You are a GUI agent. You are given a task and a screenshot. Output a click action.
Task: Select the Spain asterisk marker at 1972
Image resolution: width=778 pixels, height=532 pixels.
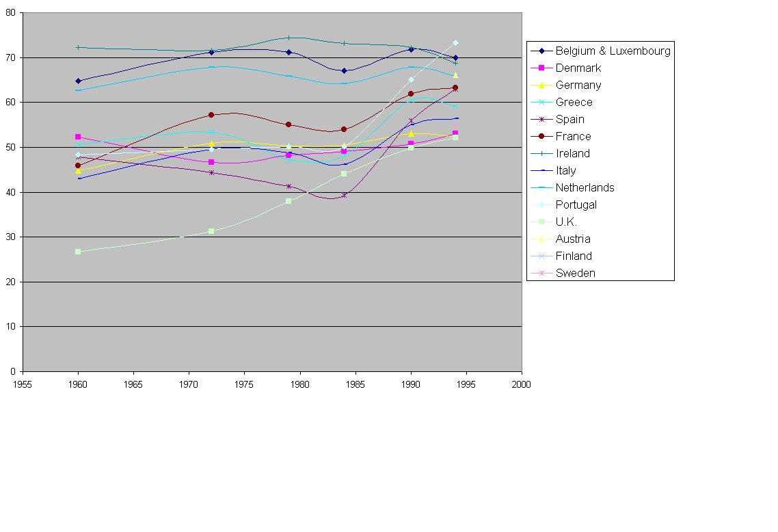pos(211,173)
